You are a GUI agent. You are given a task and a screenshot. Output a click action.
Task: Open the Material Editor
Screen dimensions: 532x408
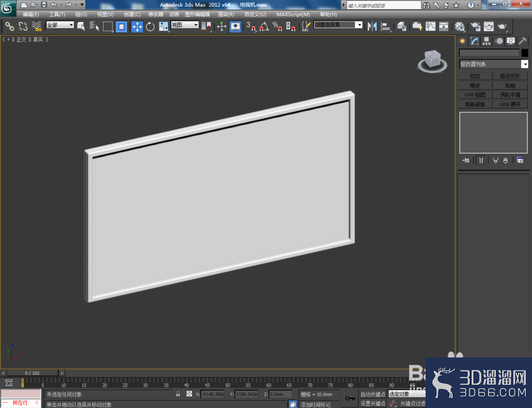coord(460,27)
